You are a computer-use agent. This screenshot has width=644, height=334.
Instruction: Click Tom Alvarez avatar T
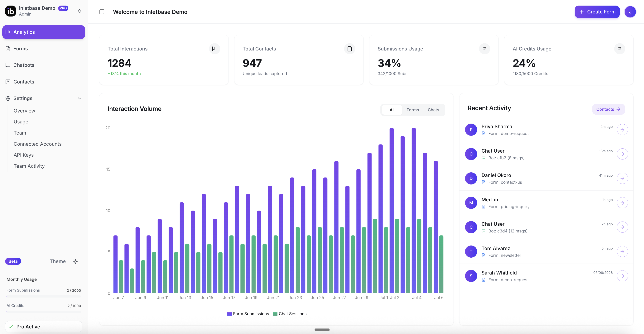pyautogui.click(x=471, y=251)
